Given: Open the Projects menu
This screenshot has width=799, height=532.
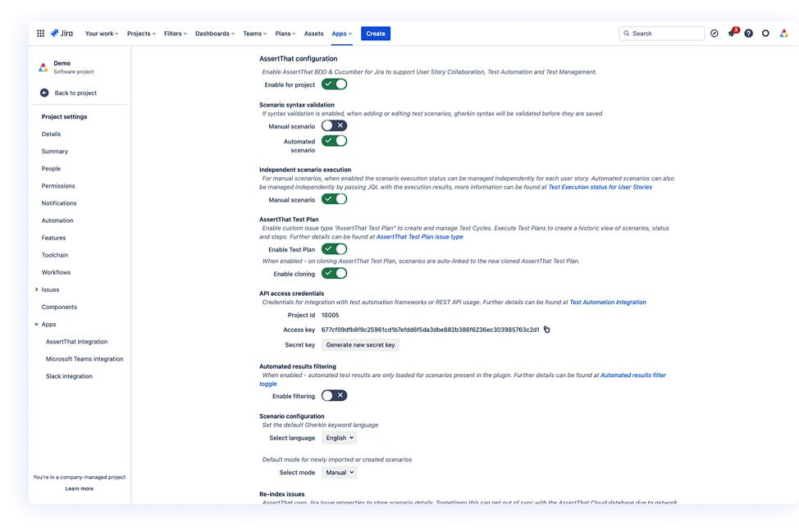Looking at the screenshot, I should pos(139,33).
